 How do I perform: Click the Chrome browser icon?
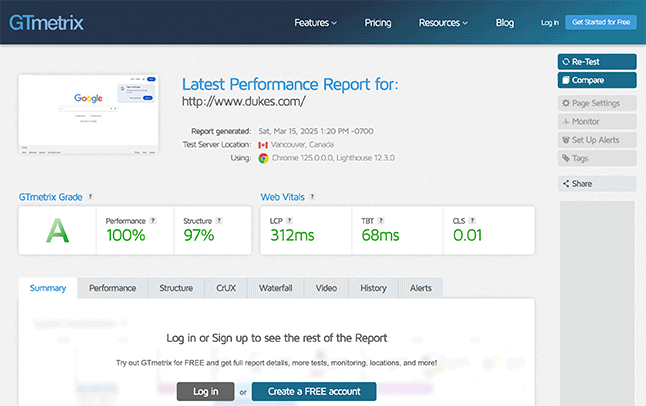click(x=263, y=158)
